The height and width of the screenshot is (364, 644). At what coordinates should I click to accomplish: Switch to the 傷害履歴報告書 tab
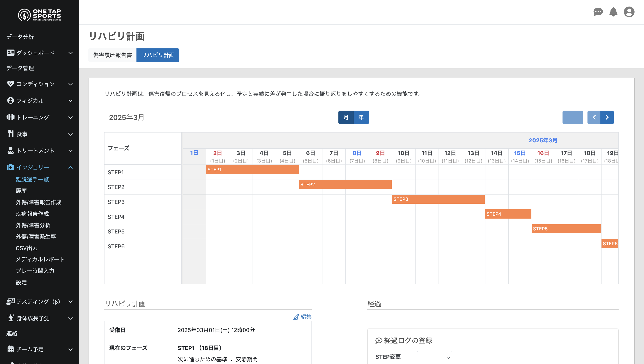pyautogui.click(x=113, y=55)
